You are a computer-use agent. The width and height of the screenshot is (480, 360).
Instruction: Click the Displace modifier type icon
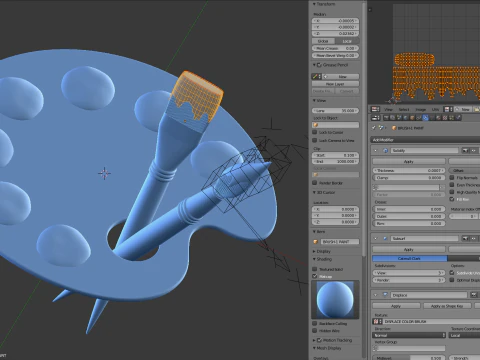pos(386,295)
